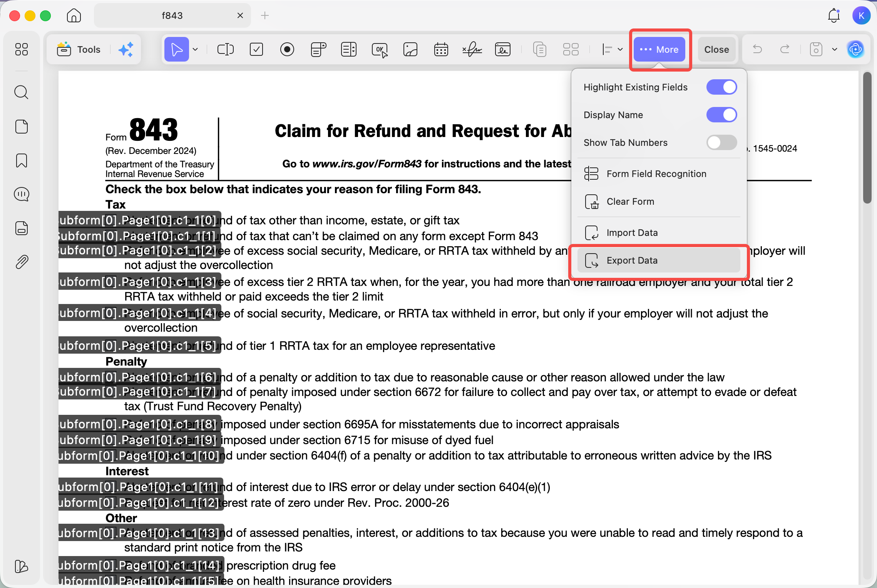This screenshot has width=877, height=588.
Task: Expand the save options dropdown arrow
Action: [x=834, y=49]
